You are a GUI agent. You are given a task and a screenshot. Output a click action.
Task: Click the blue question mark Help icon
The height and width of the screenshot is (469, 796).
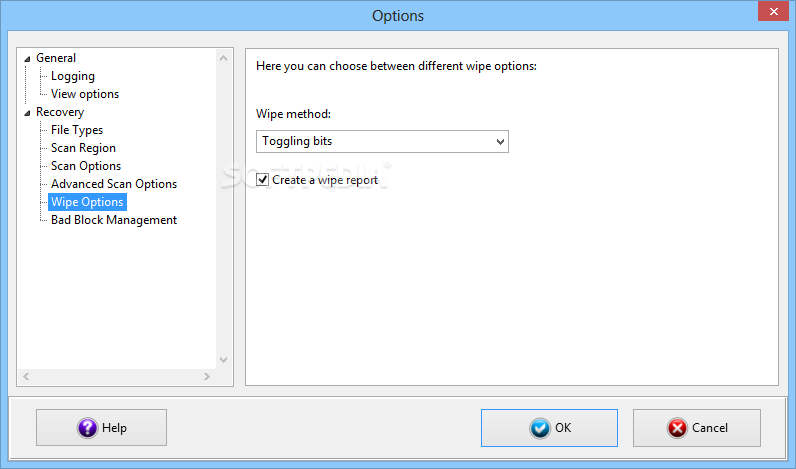coord(87,428)
